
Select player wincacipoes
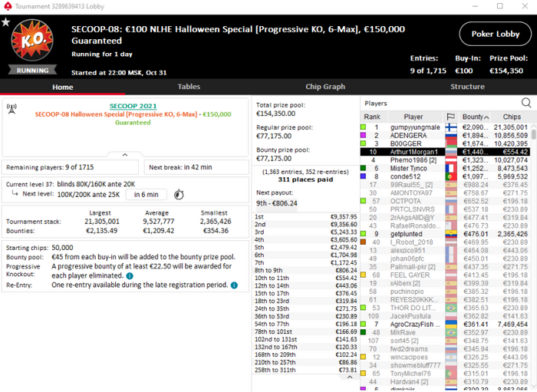click(x=445, y=357)
